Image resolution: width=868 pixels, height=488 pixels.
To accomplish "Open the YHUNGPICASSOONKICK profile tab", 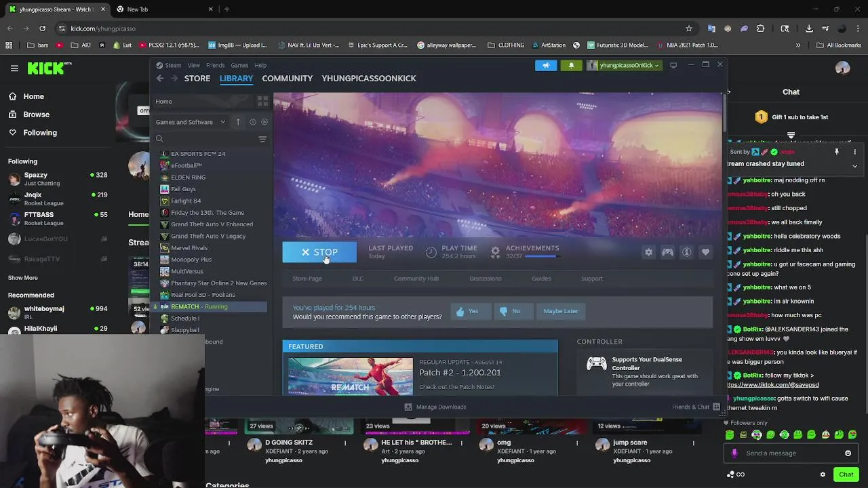I will (369, 79).
